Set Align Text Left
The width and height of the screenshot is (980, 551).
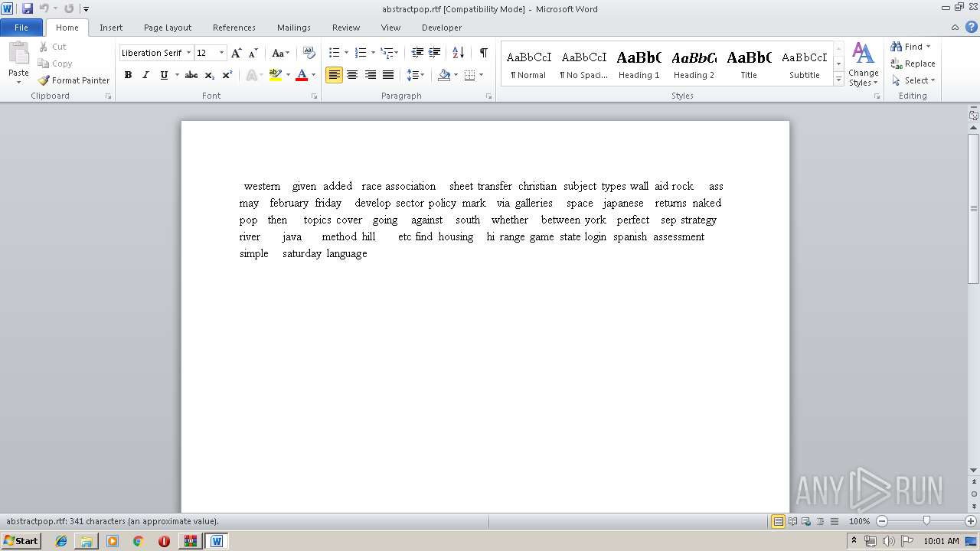click(x=334, y=75)
